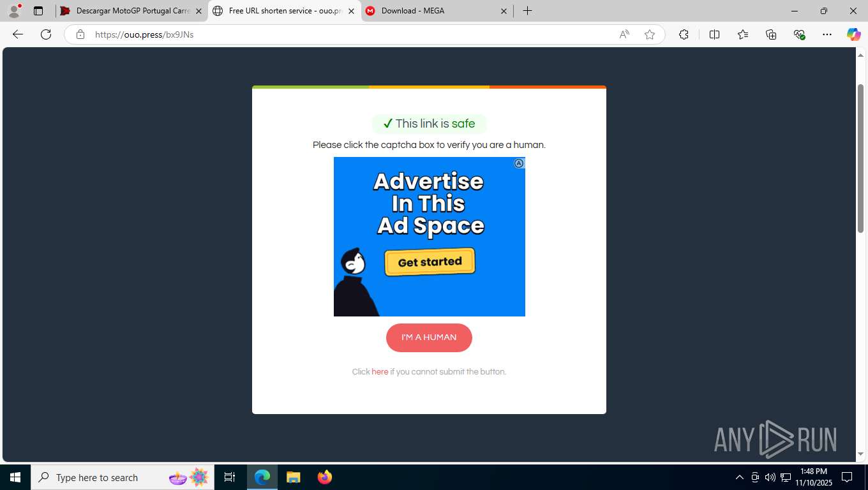Add this page to favorites star
The image size is (868, 490).
click(650, 34)
